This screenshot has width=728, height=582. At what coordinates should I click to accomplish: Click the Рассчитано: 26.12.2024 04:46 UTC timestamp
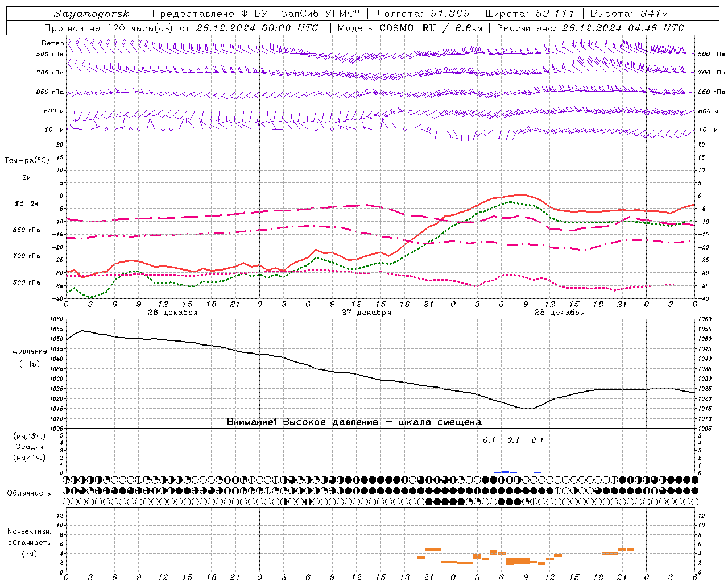coord(590,28)
